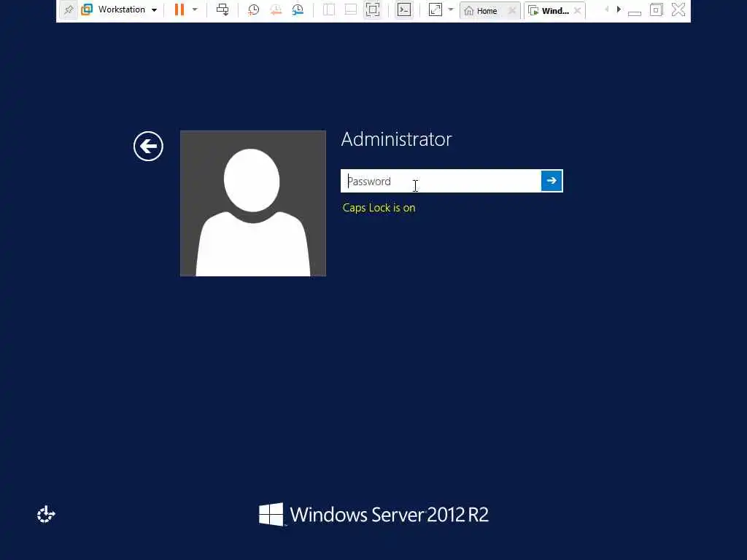Pause the virtual machine
This screenshot has width=747, height=560.
pyautogui.click(x=179, y=9)
